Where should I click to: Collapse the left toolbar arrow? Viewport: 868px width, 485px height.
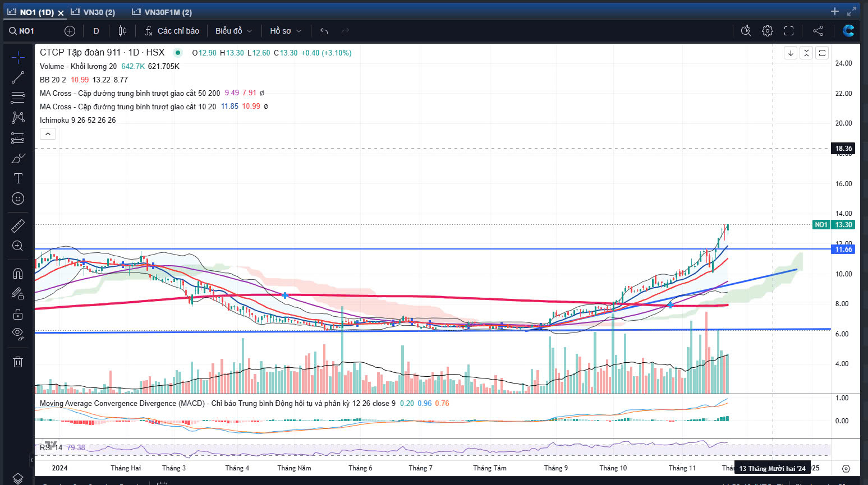(x=31, y=460)
